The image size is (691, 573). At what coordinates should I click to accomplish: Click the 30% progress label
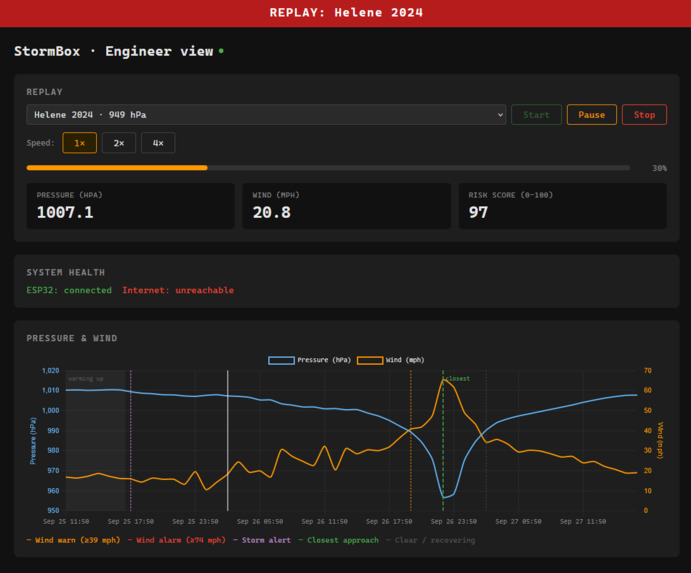[x=659, y=168]
